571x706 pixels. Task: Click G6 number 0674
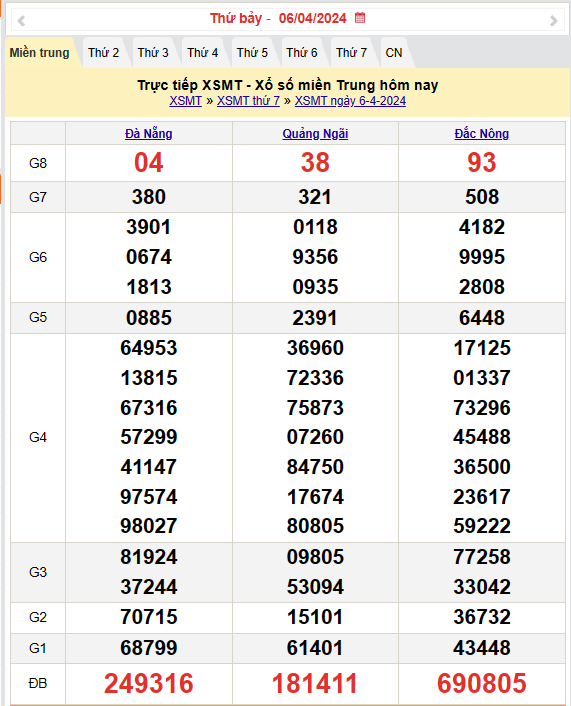(x=149, y=257)
